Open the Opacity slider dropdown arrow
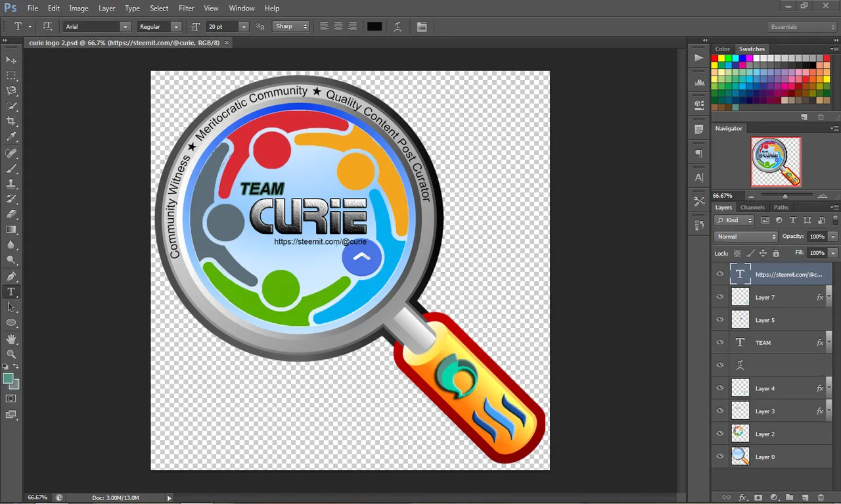 point(833,237)
